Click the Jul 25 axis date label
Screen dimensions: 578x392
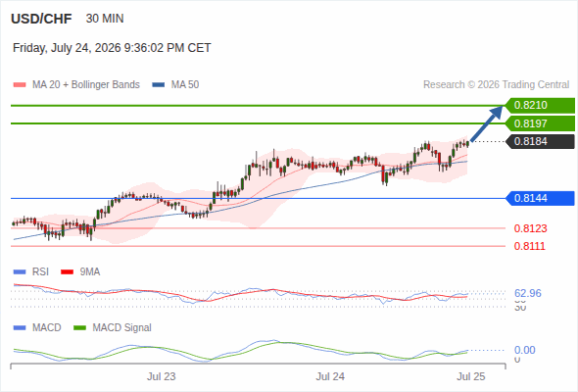click(471, 376)
